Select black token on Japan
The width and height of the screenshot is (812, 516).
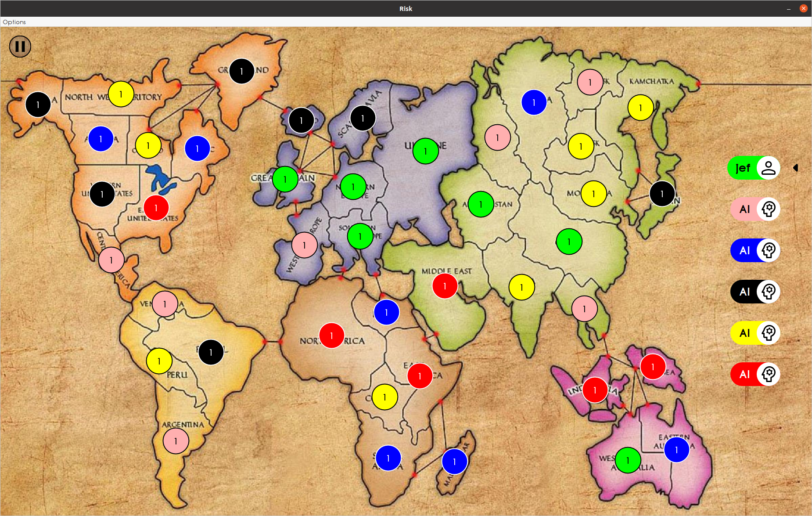pos(662,194)
